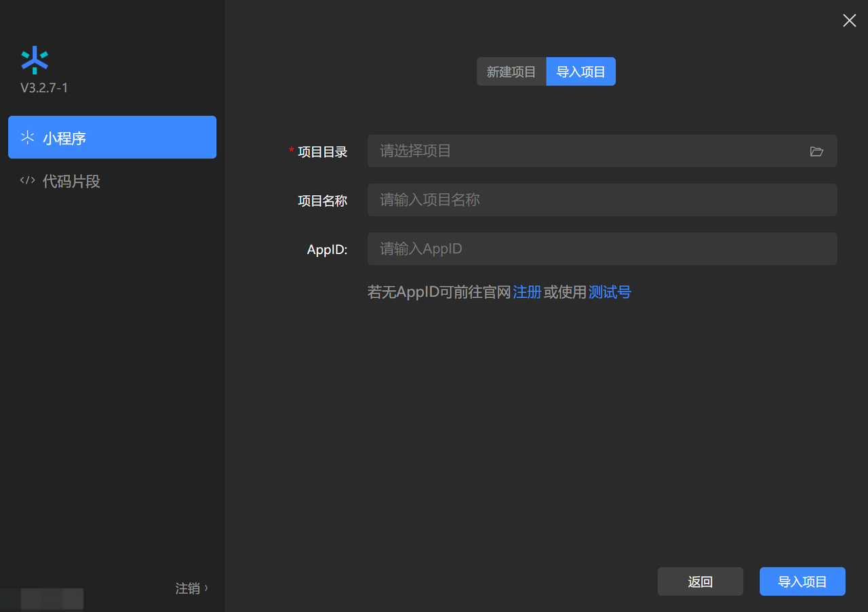Click the 请输入项目名称 input field
Image resolution: width=868 pixels, height=612 pixels.
[601, 200]
